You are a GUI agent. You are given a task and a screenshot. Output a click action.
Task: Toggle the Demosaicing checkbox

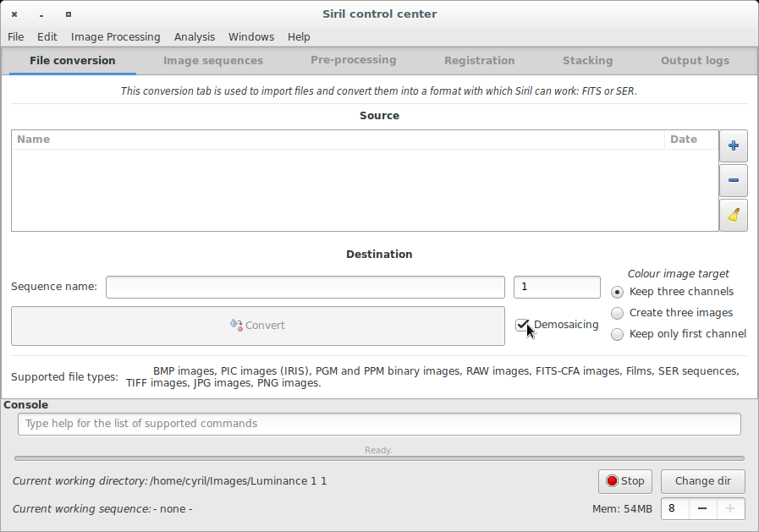(x=522, y=325)
